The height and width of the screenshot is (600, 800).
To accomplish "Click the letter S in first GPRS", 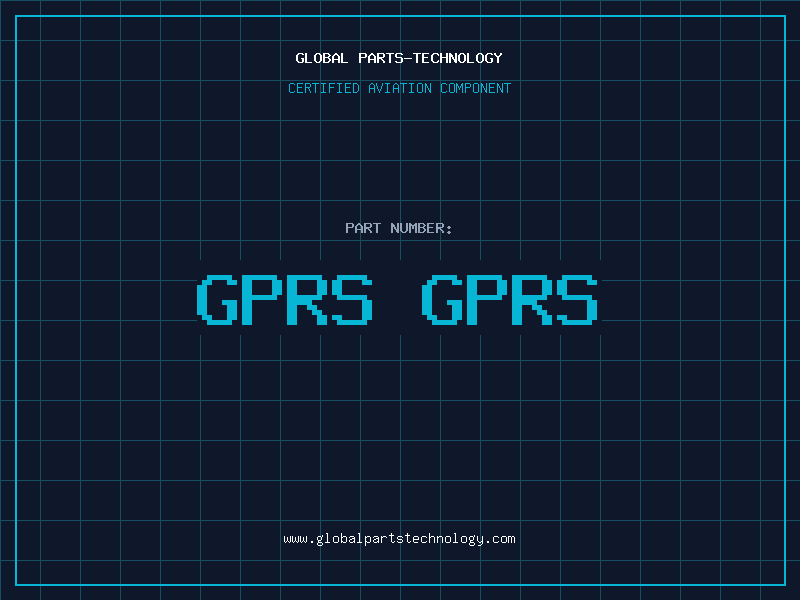I will pos(353,300).
